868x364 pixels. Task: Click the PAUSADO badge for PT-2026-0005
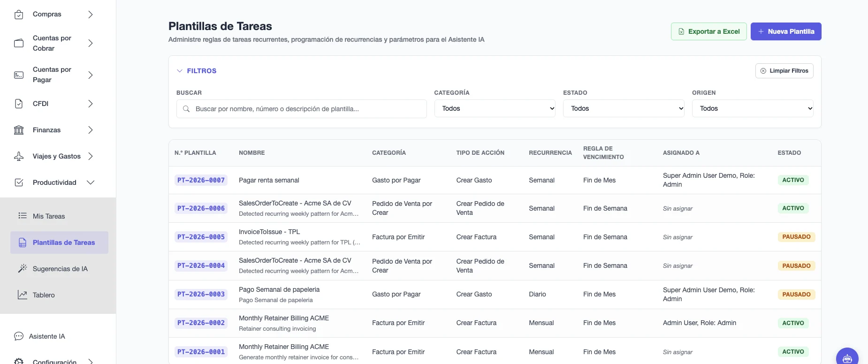796,237
